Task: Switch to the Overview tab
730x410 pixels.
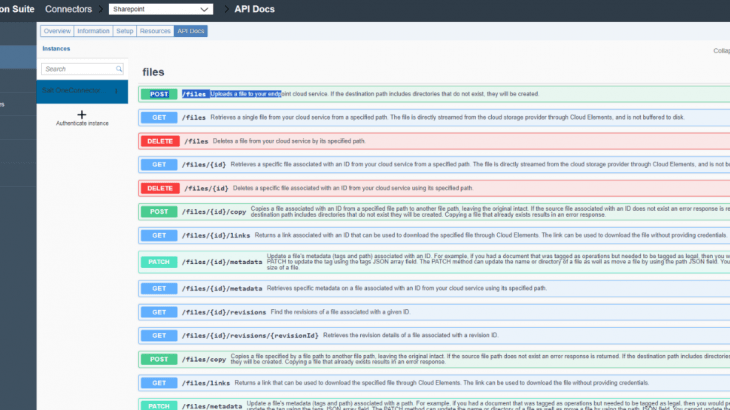Action: 57,31
